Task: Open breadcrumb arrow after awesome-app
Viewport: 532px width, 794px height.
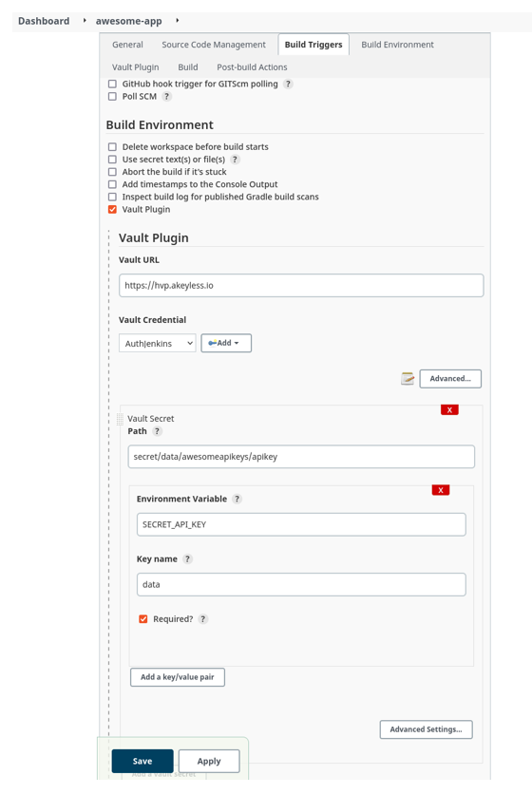Action: pos(178,21)
